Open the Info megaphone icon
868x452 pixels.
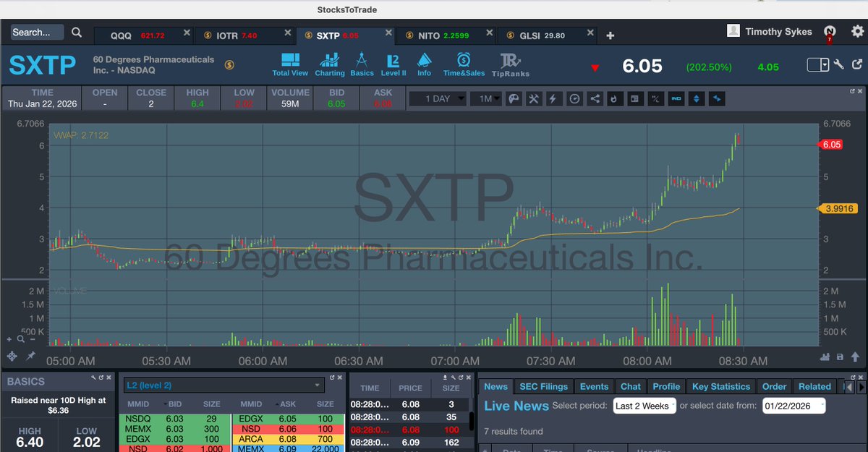click(x=424, y=64)
